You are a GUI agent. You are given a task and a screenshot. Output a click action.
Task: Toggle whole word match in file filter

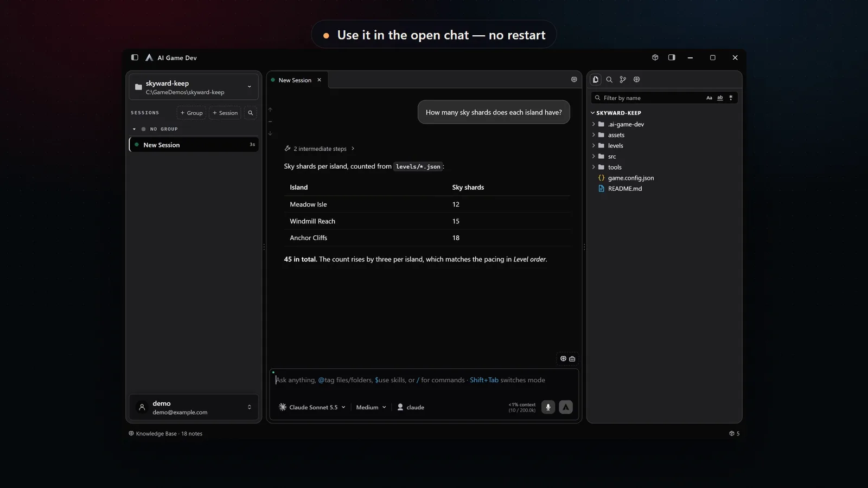(x=720, y=98)
